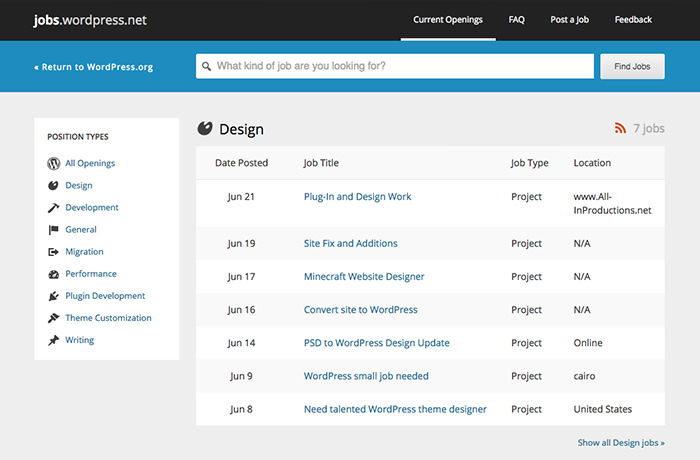The image size is (700, 460).
Task: Focus the job search input field
Action: (395, 66)
